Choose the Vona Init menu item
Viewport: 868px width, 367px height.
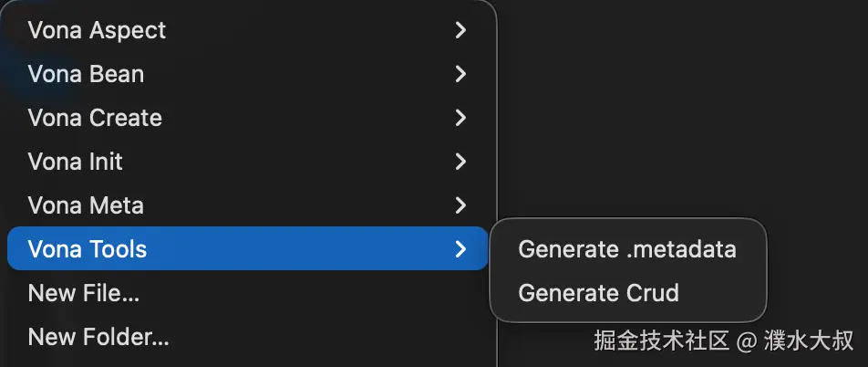point(76,162)
